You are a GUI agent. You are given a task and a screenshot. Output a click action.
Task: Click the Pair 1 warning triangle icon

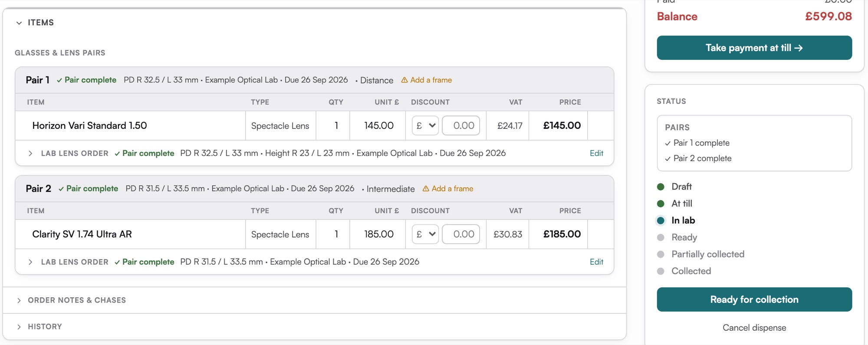pyautogui.click(x=404, y=80)
